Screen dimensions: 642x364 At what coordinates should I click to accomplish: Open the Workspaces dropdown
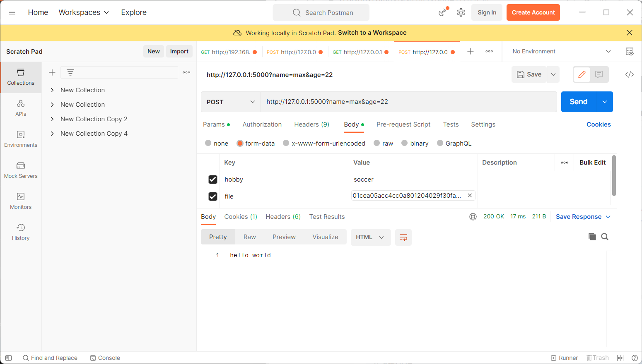[x=84, y=12]
